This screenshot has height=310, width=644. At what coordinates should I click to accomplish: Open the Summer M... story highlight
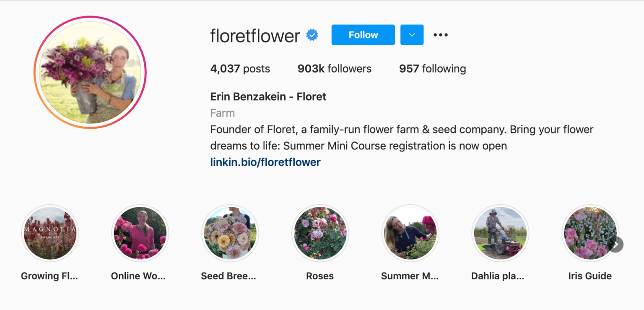[410, 233]
